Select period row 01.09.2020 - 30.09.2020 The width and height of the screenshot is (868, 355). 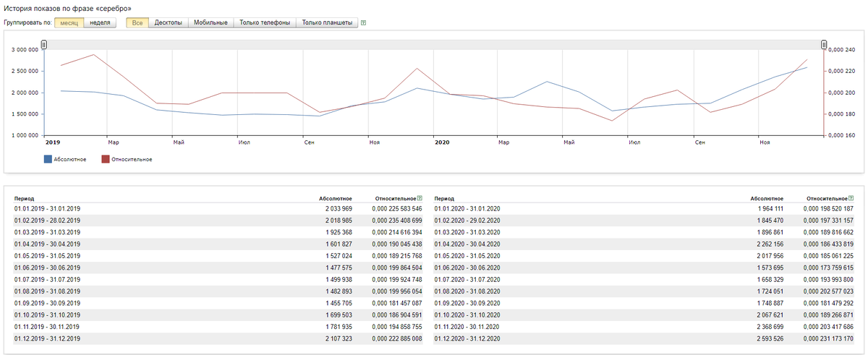(x=644, y=303)
